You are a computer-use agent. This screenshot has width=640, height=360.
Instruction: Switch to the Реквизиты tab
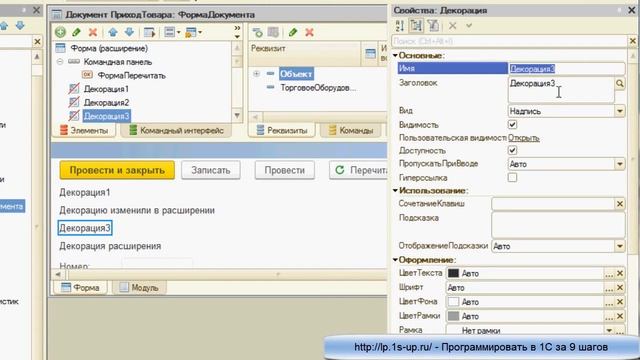coord(282,131)
